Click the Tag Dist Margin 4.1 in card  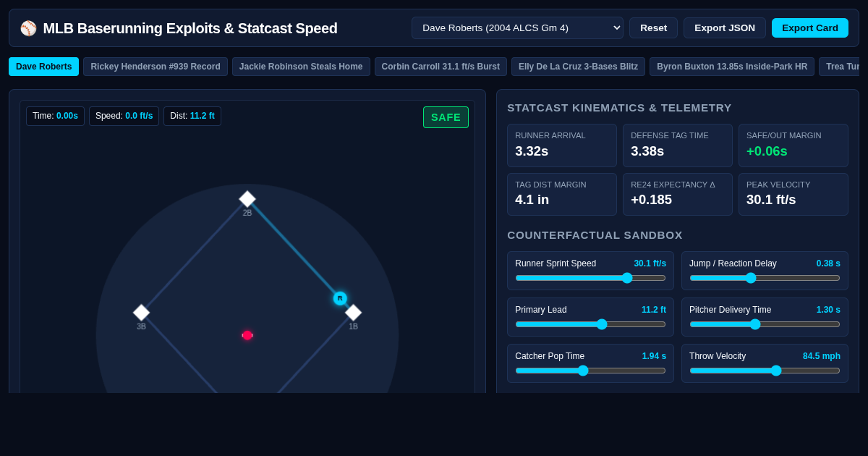point(562,194)
